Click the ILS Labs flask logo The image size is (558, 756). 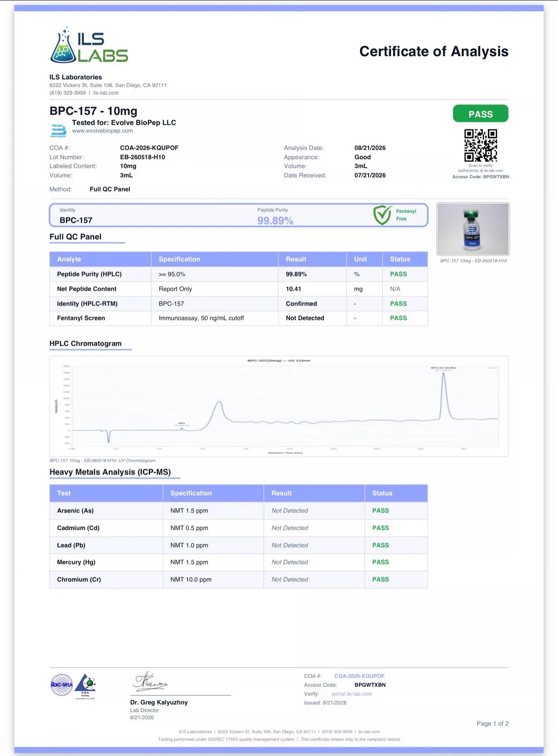coord(89,46)
